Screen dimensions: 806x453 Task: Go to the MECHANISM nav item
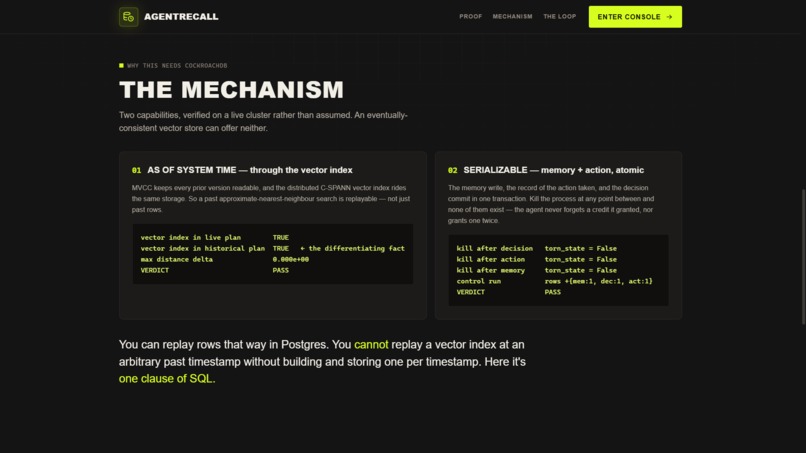tap(512, 16)
